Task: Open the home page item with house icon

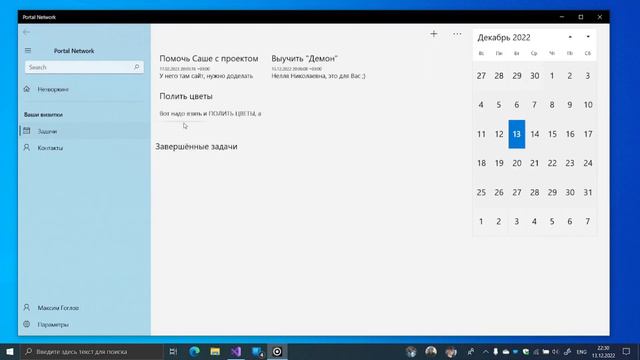Action: point(84,89)
